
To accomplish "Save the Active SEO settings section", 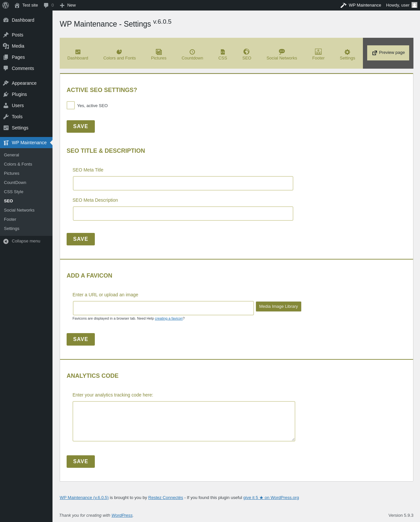I will coord(81,126).
